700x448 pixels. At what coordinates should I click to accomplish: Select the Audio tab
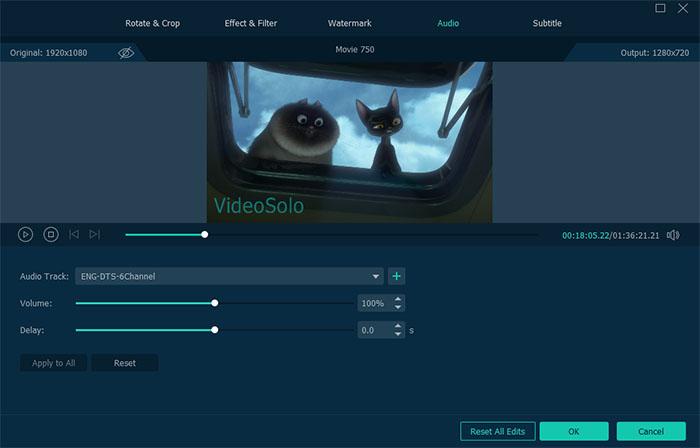[x=448, y=23]
